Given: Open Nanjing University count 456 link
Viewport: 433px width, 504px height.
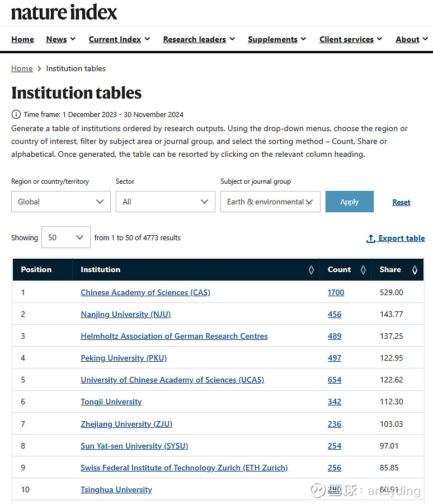Looking at the screenshot, I should pos(335,314).
